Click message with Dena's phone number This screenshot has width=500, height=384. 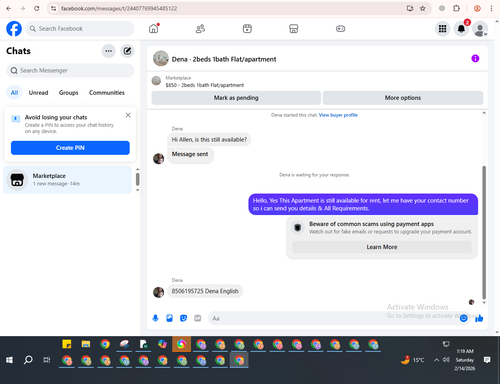[x=205, y=291]
